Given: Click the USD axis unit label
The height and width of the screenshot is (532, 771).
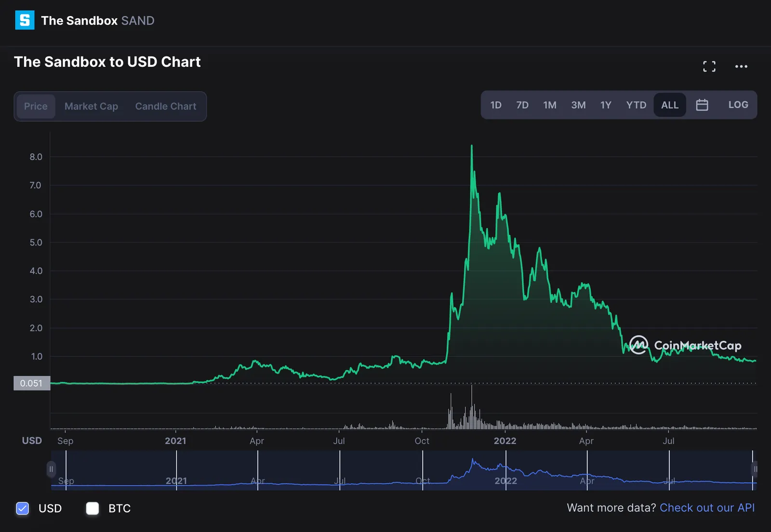Looking at the screenshot, I should [x=32, y=441].
